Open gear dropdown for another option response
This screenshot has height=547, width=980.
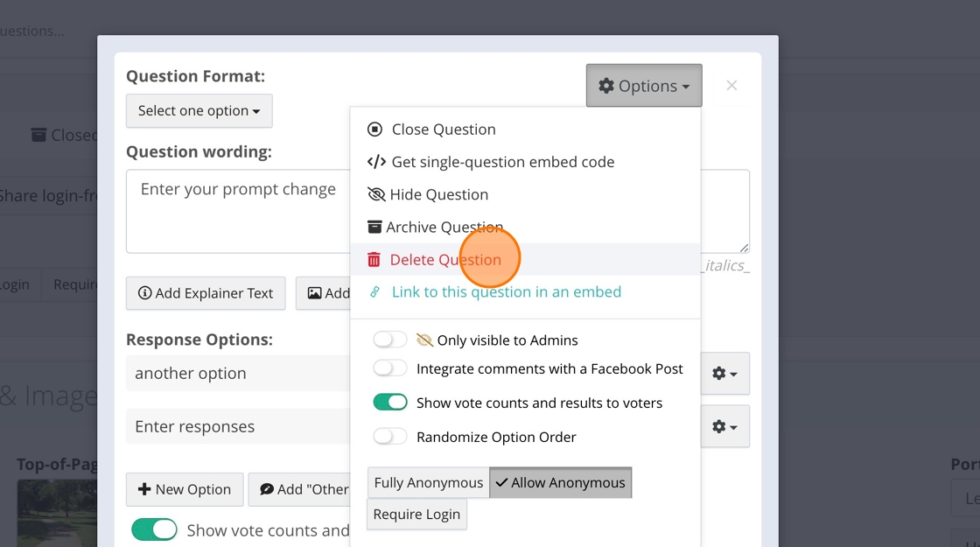tap(724, 374)
